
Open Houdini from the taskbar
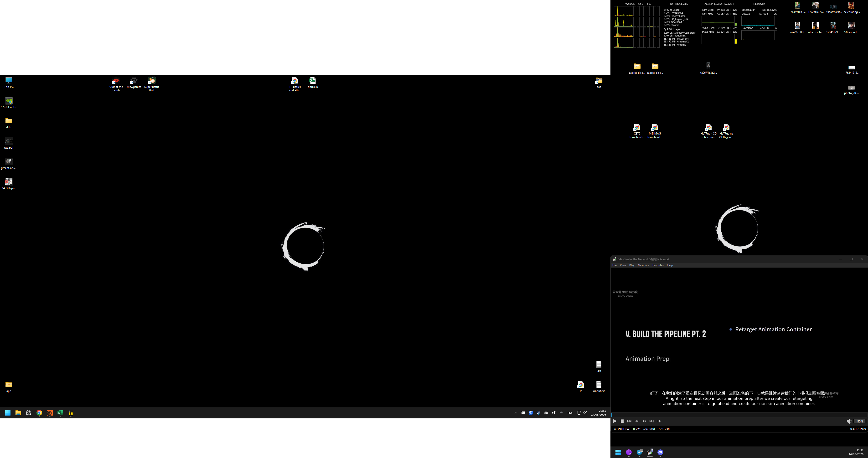point(50,413)
